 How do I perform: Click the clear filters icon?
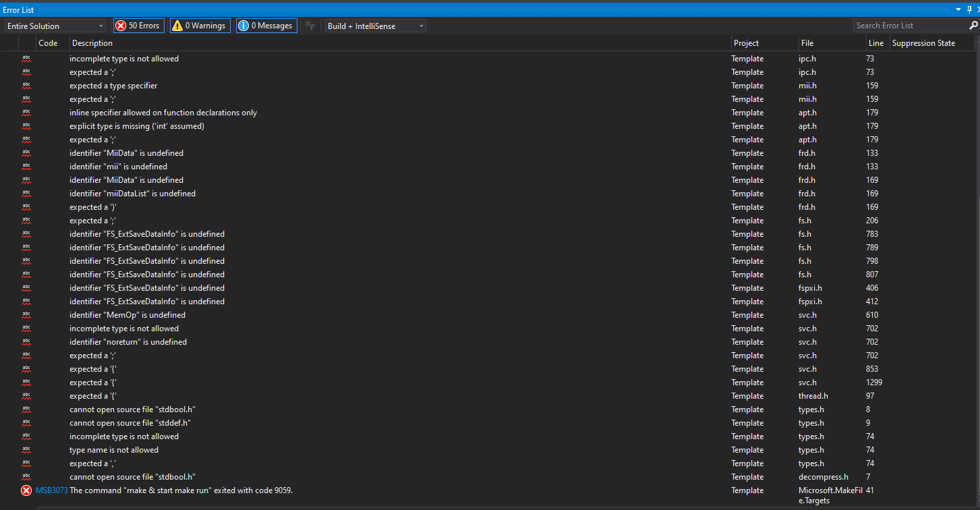[x=310, y=26]
